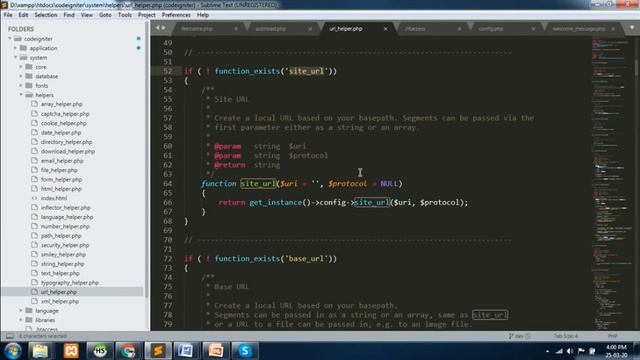Open the Windows Start menu
This screenshot has height=360, width=640.
(12, 351)
